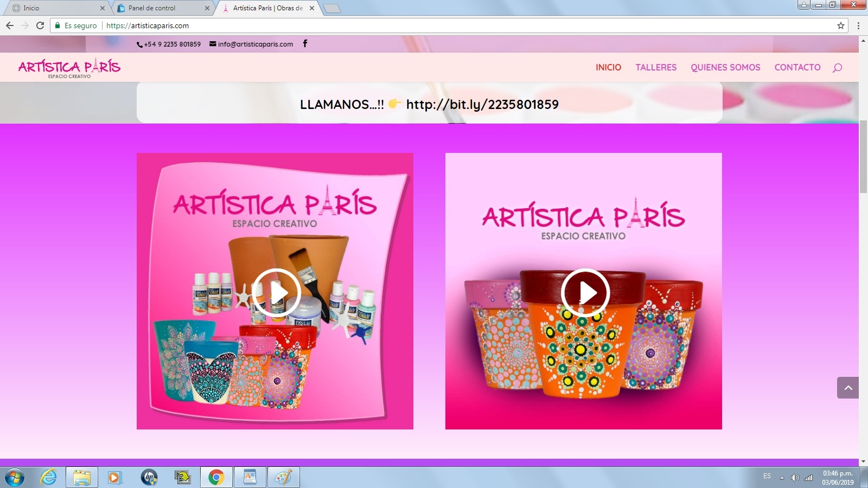Click the page scrollbar up arrow
The image size is (868, 488).
point(863,41)
